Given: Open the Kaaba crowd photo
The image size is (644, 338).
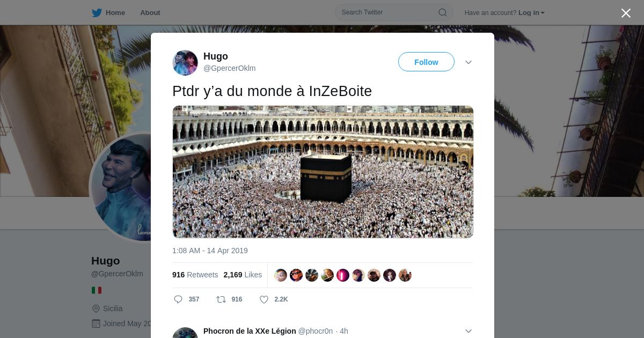Looking at the screenshot, I should click(323, 172).
